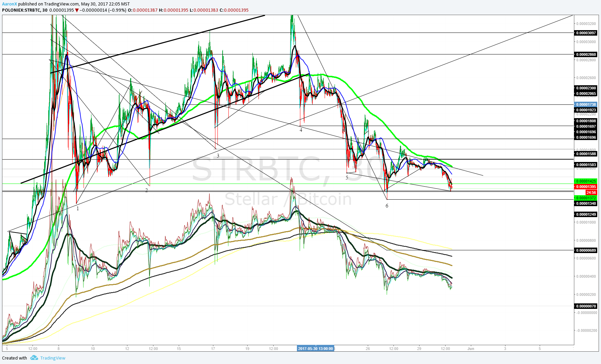Viewport: 601px width, 364px height.
Task: Click the close value C:0.00001395 in the header
Action: 234,10
